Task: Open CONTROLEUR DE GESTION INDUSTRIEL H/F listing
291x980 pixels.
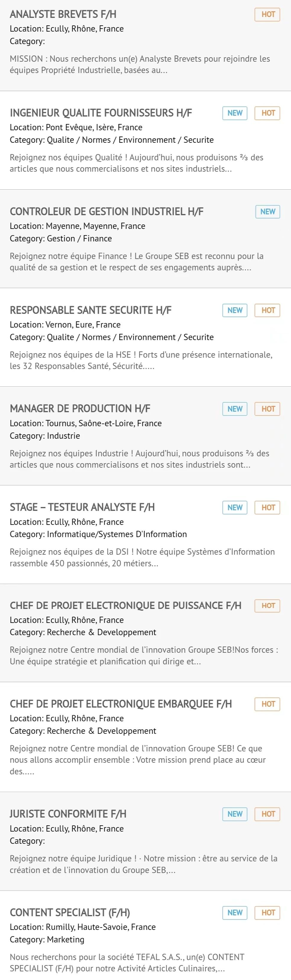Action: [107, 212]
